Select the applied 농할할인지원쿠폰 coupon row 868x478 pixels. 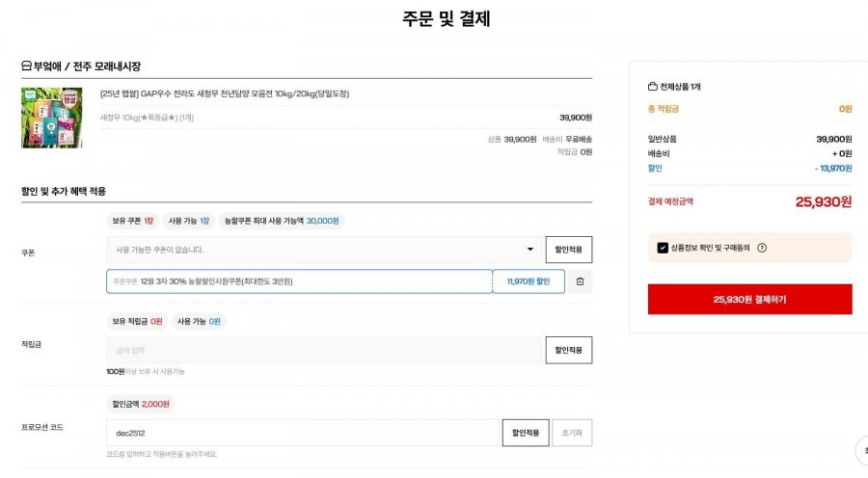coord(299,281)
